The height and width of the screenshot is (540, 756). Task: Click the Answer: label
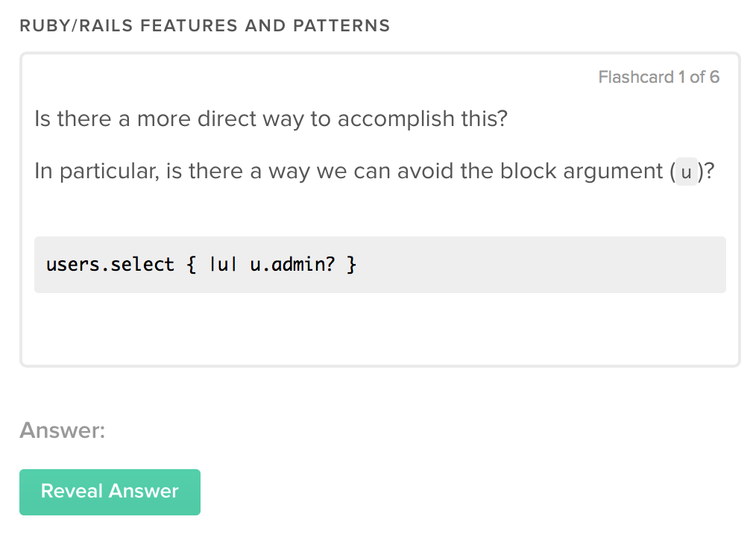tap(63, 430)
